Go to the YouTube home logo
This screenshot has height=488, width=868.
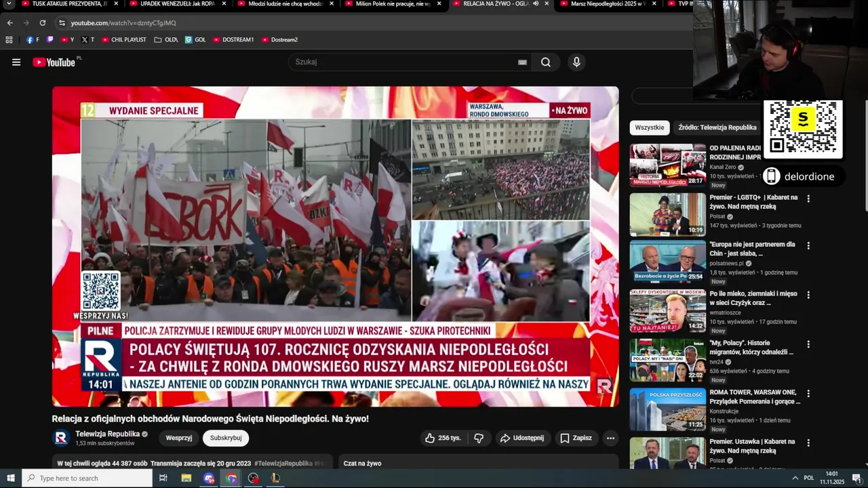tap(55, 62)
